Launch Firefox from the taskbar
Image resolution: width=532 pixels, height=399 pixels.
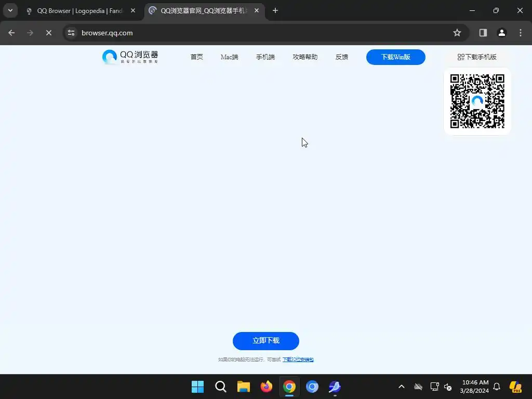(267, 387)
